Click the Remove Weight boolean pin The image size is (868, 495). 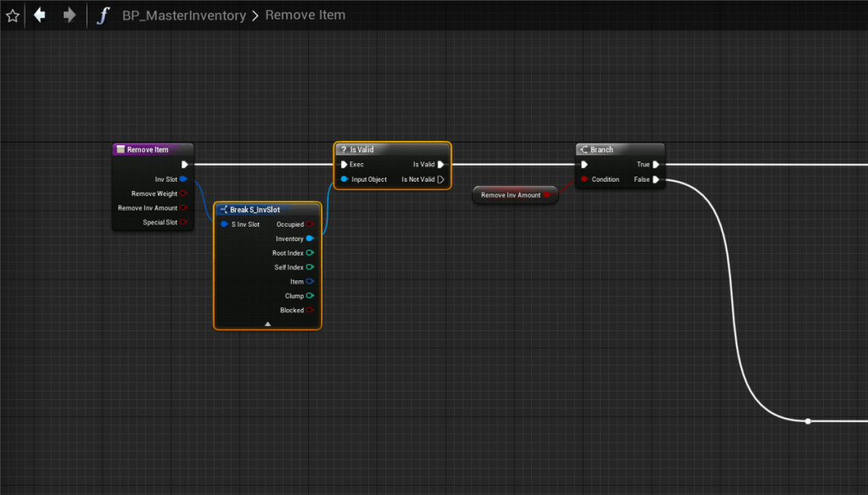click(x=183, y=194)
